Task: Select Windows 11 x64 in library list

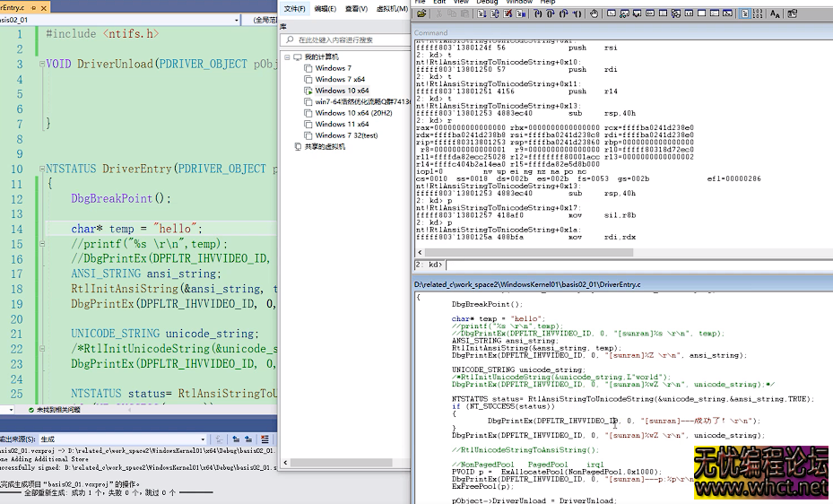Action: (342, 125)
